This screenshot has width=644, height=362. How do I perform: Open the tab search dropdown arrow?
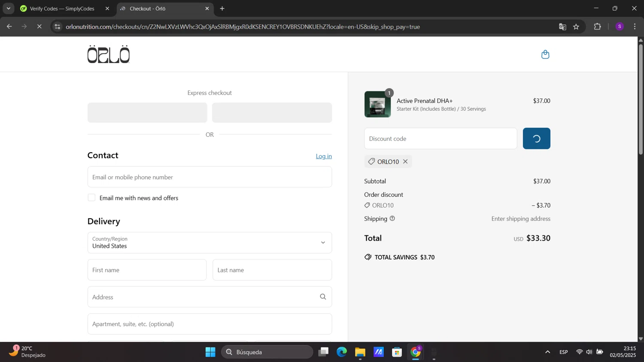[8, 9]
